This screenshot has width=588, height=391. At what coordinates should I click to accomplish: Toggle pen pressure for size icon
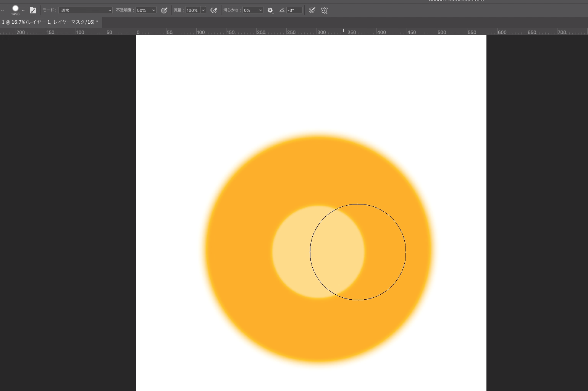point(312,10)
